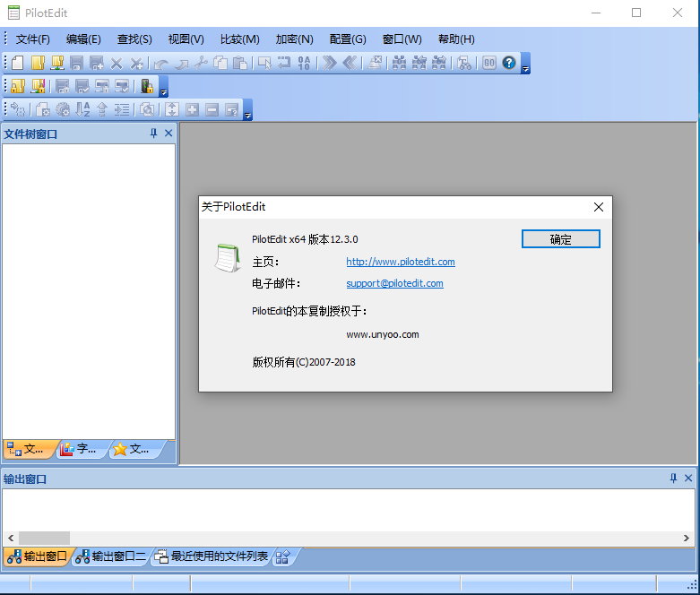The width and height of the screenshot is (700, 595).
Task: Click the New File toolbar icon
Action: coord(17,63)
